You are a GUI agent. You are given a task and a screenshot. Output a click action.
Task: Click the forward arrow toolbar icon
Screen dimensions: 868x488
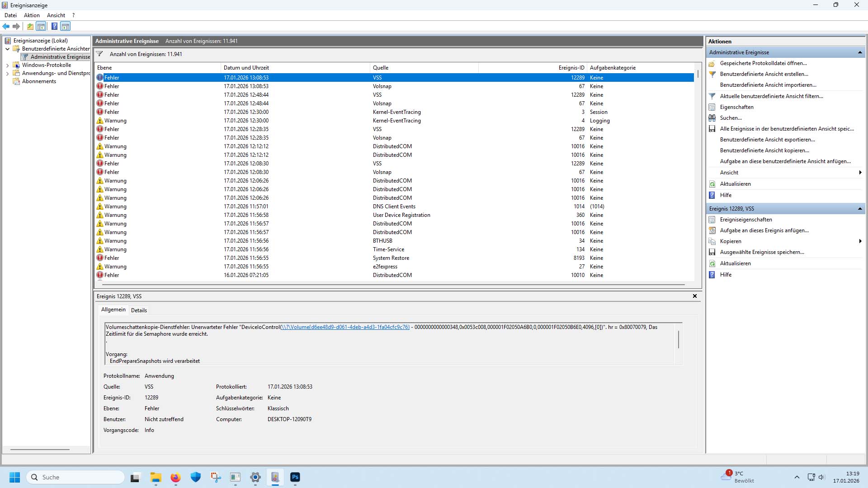pos(16,26)
